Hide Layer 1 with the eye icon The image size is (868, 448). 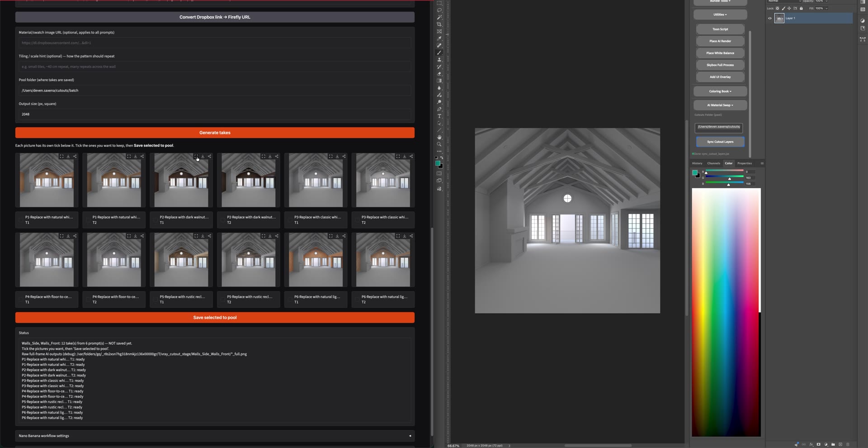pos(770,18)
